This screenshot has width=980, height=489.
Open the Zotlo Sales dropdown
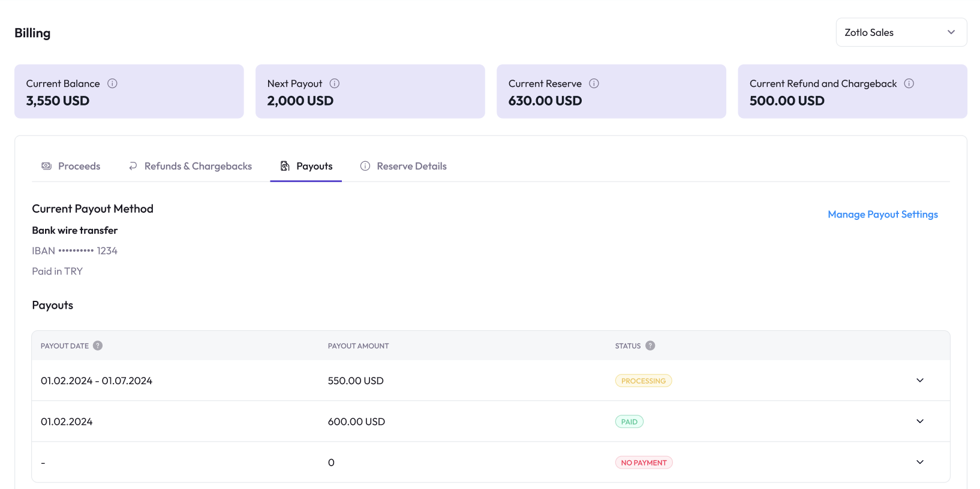pos(901,32)
